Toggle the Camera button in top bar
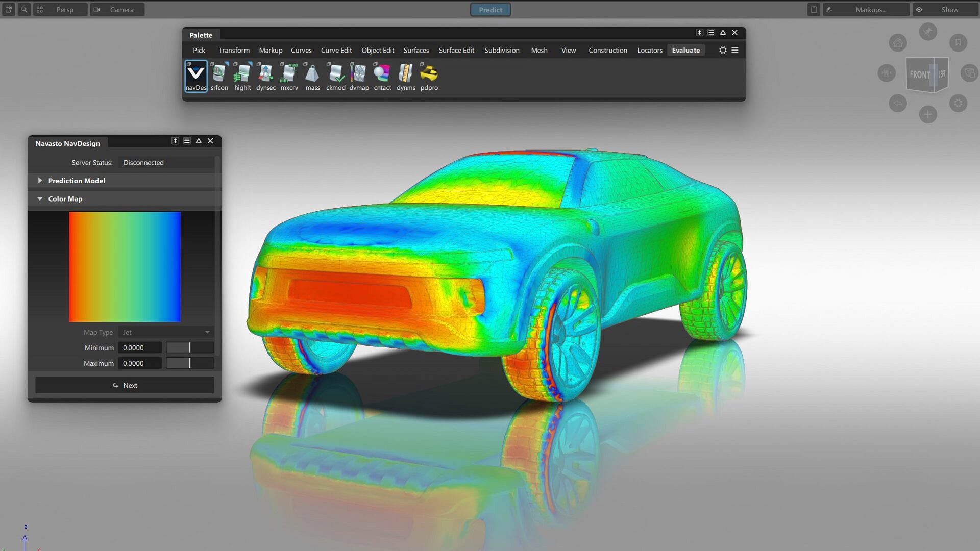The height and width of the screenshot is (551, 980). (x=117, y=10)
